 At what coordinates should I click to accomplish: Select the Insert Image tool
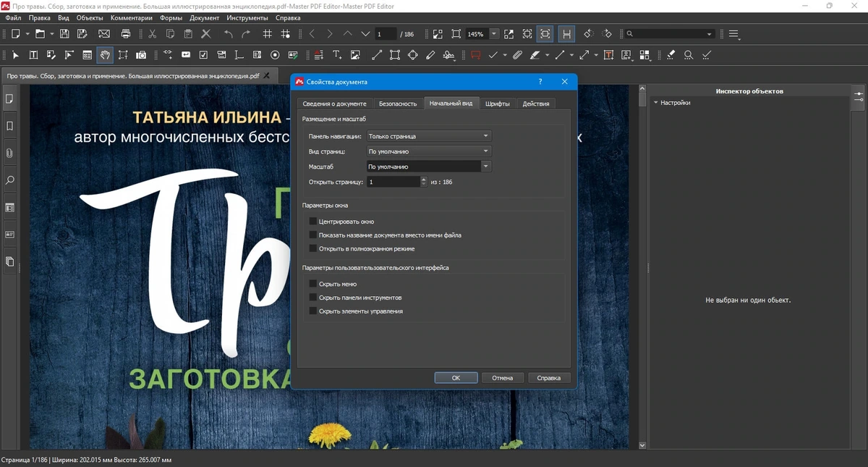pyautogui.click(x=355, y=54)
